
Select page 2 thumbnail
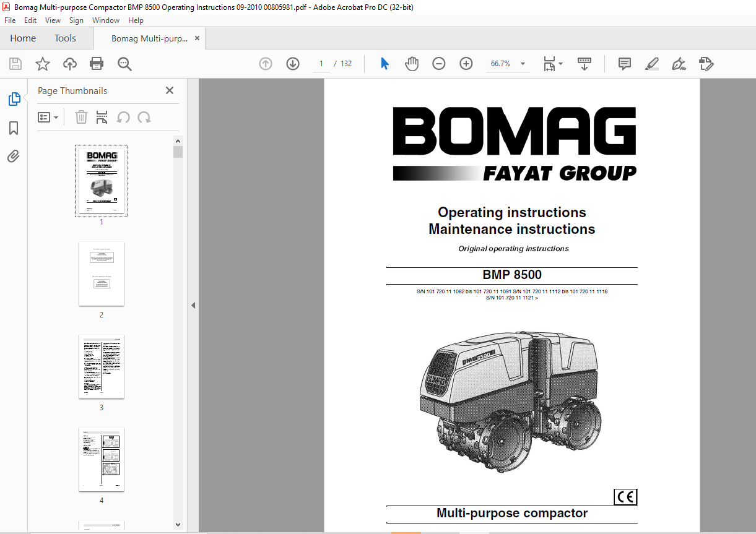[x=102, y=273]
